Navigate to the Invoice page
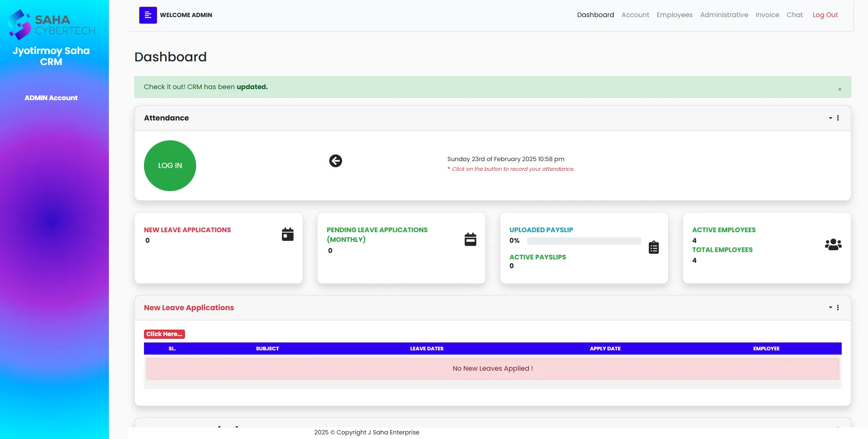 [x=767, y=15]
